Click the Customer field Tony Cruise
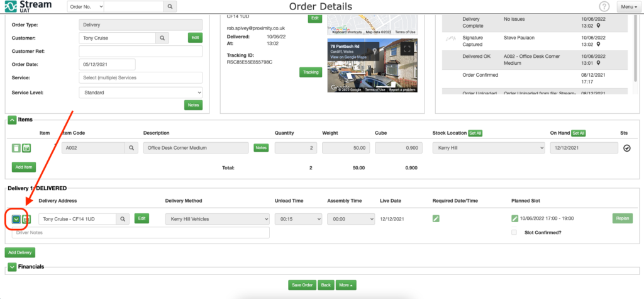Viewport: 644px width, 299px height. [117, 38]
